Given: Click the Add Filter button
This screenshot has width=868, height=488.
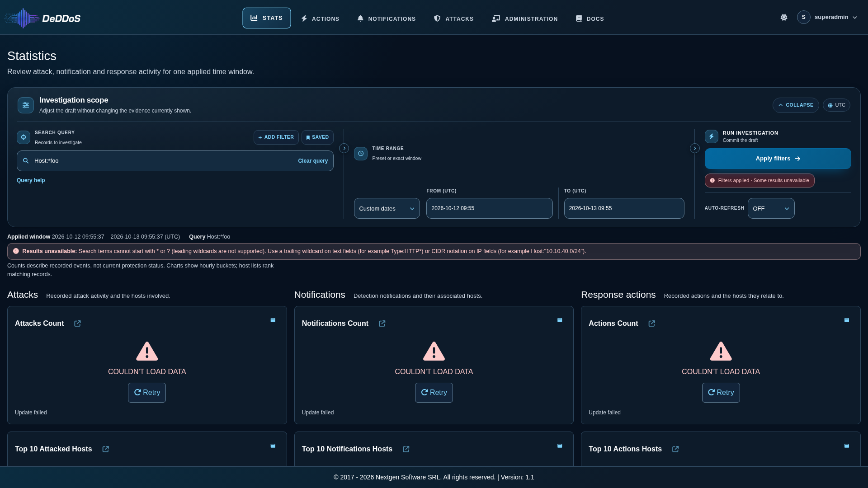Looking at the screenshot, I should pos(276,137).
